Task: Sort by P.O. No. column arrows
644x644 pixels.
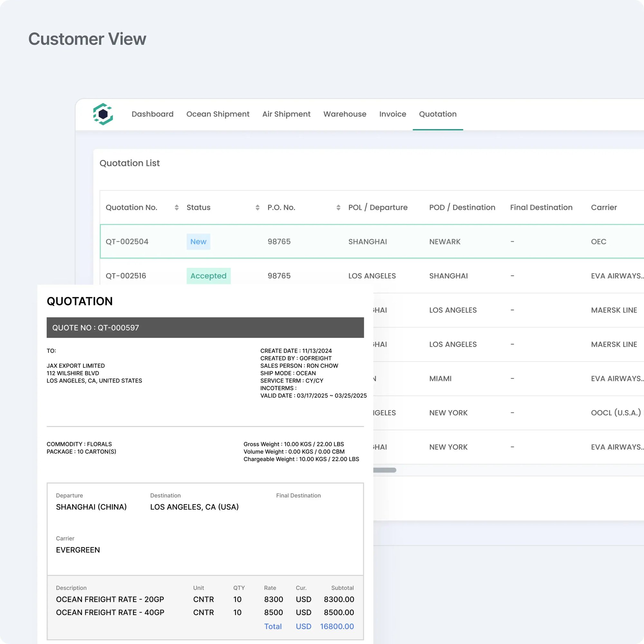Action: click(x=338, y=207)
